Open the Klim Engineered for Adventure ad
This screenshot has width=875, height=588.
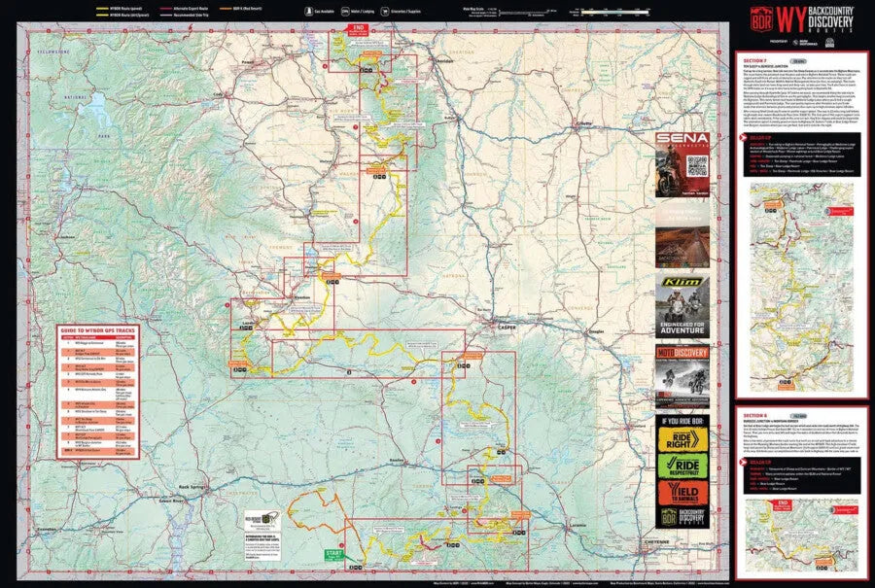point(682,306)
